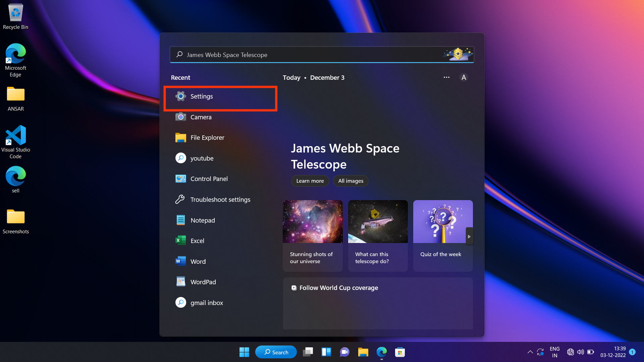
Task: Select the sell desktop shortcut
Action: pyautogui.click(x=16, y=180)
